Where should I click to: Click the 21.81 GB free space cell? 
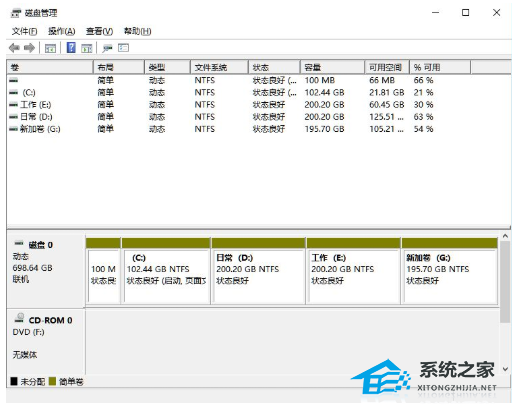tap(387, 92)
